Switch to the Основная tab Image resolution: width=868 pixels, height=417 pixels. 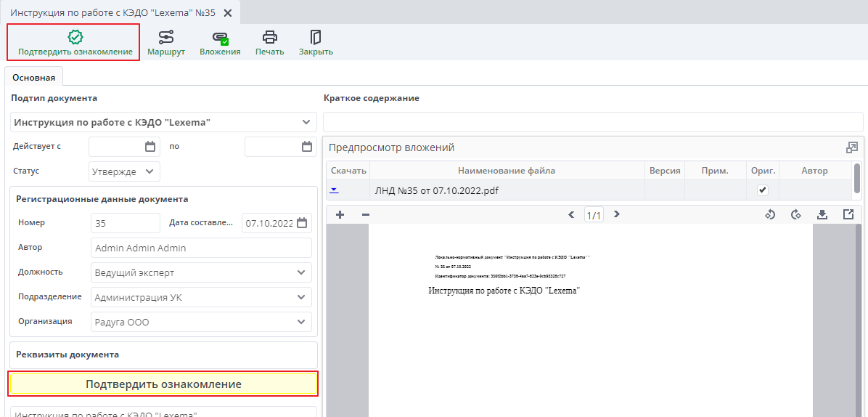point(33,77)
